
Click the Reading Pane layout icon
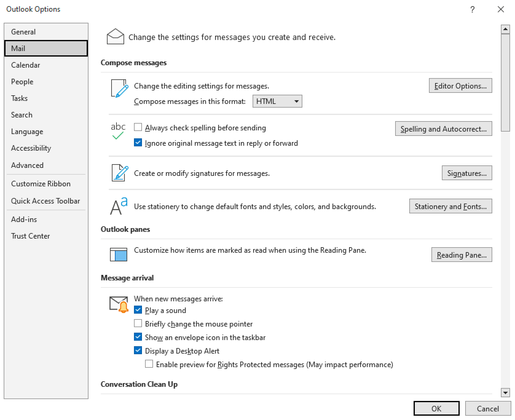pyautogui.click(x=119, y=254)
